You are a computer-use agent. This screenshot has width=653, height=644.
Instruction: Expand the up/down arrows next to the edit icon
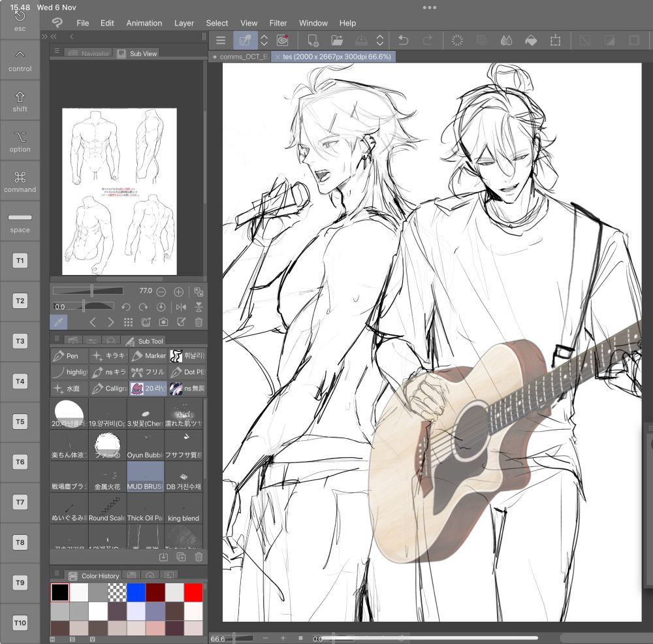click(264, 40)
